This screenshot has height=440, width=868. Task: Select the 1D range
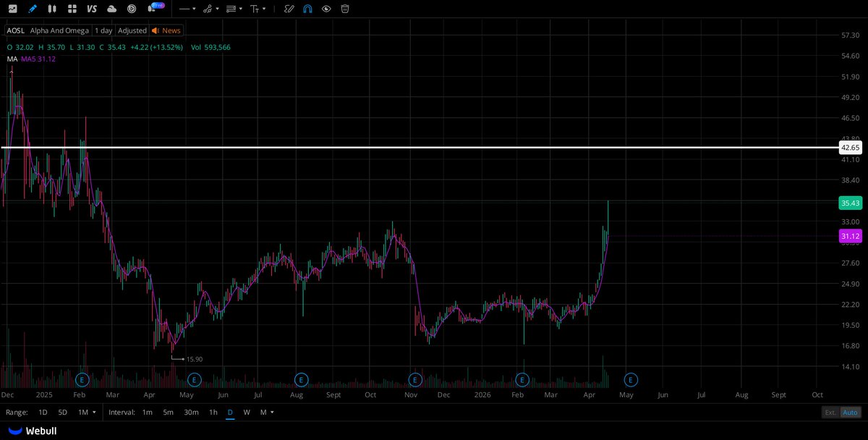pyautogui.click(x=43, y=412)
